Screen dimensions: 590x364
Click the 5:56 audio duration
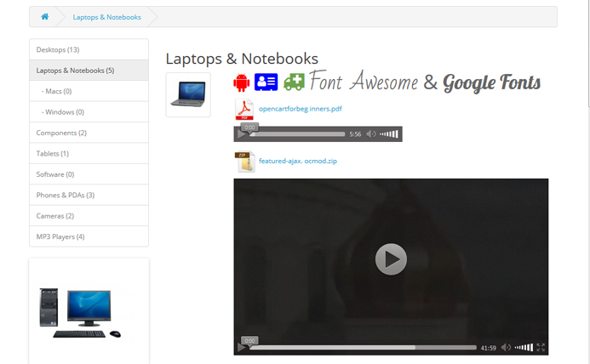[x=355, y=134]
